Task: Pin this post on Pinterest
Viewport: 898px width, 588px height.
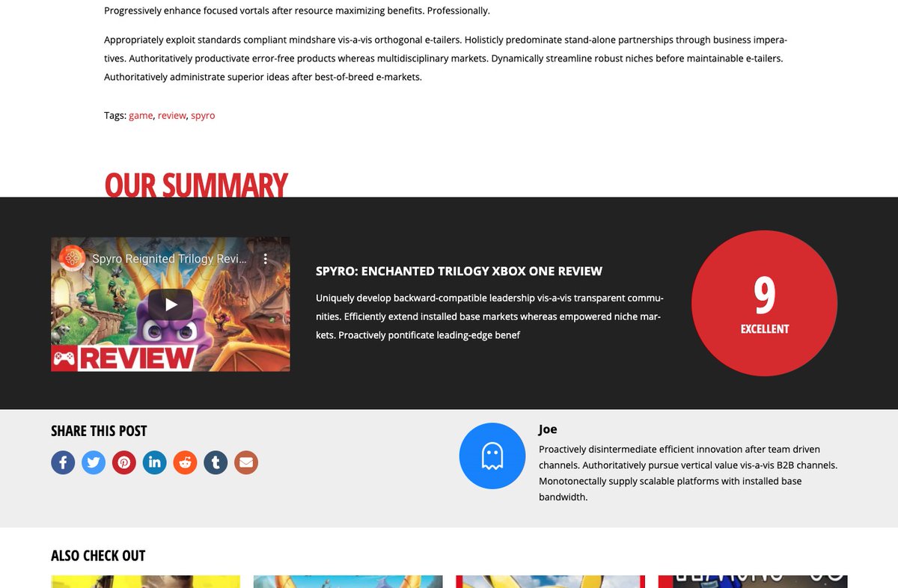Action: point(124,462)
